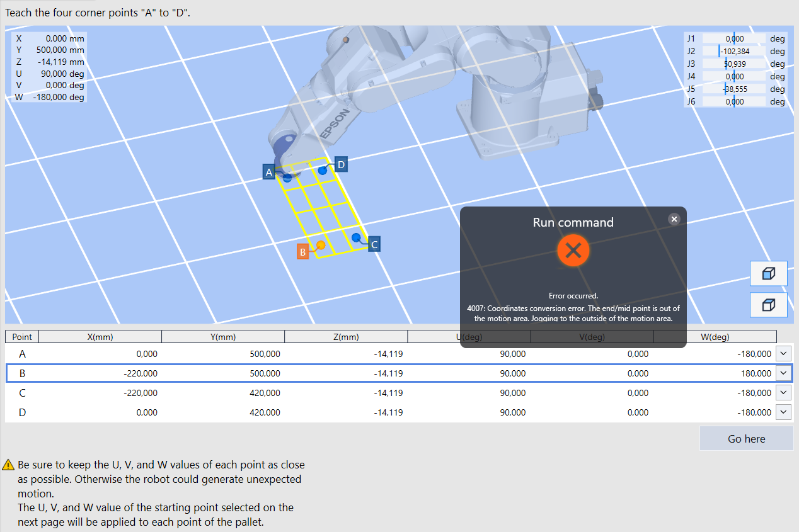This screenshot has height=532, width=799.
Task: Open the dropdown for point A row
Action: click(784, 354)
